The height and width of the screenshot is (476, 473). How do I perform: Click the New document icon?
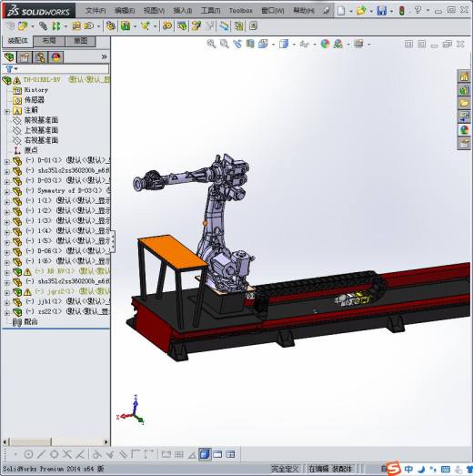click(341, 11)
